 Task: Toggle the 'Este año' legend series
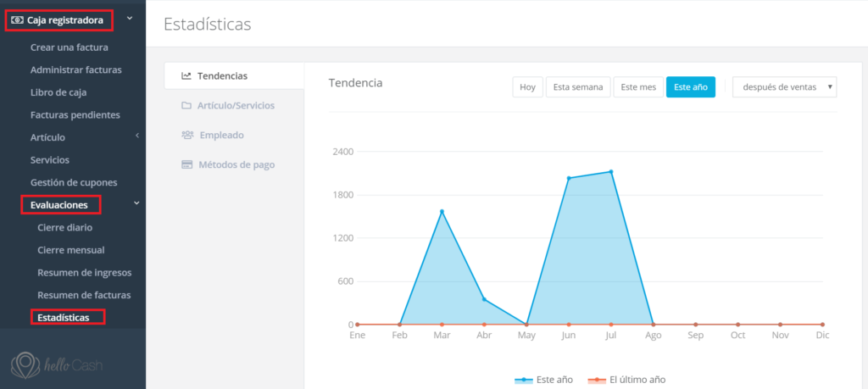pos(543,380)
